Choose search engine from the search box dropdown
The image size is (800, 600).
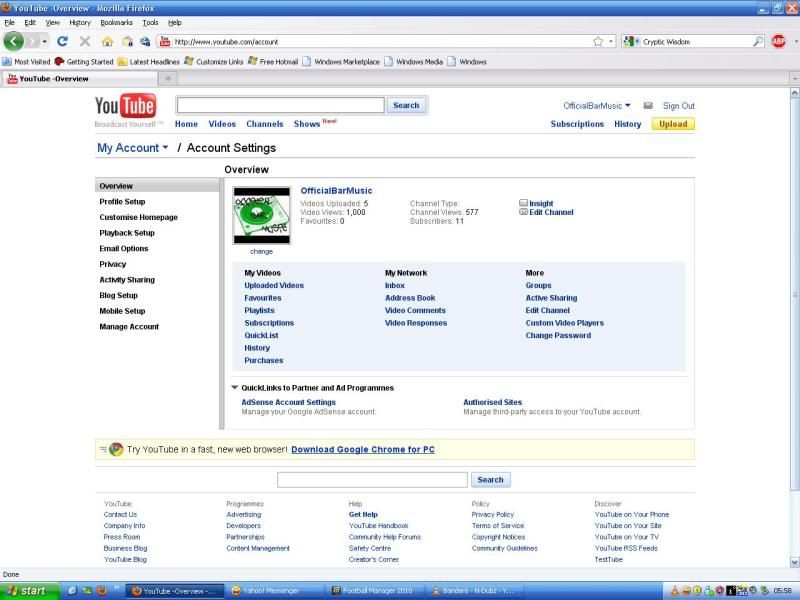click(x=631, y=41)
